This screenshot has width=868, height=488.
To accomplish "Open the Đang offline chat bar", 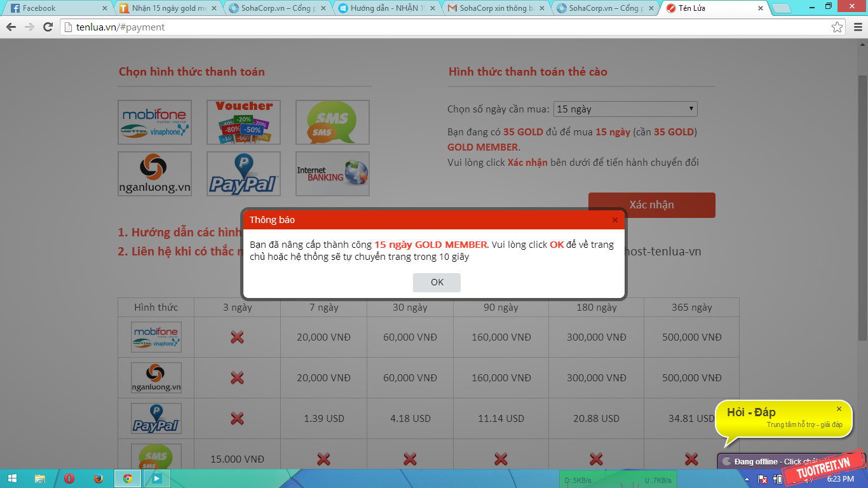I will click(756, 461).
